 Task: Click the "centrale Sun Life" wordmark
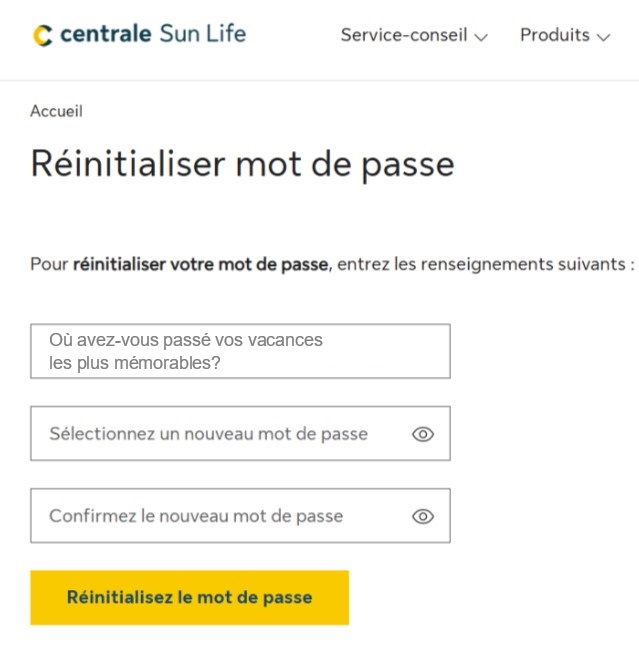pyautogui.click(x=152, y=34)
